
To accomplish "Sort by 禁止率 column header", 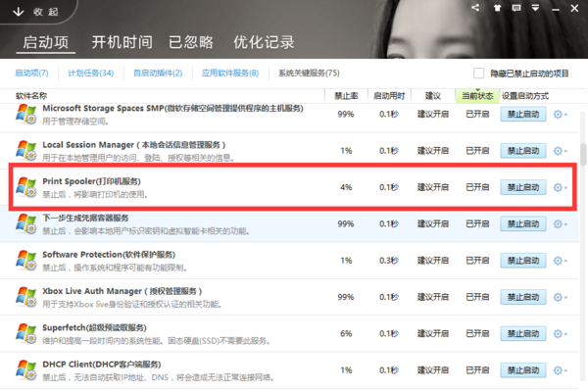I will point(346,96).
